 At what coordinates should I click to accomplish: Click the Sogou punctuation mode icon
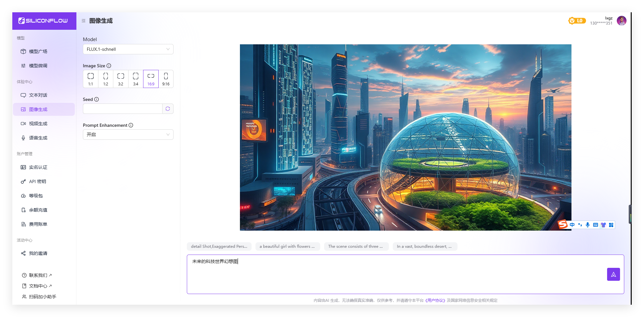580,225
